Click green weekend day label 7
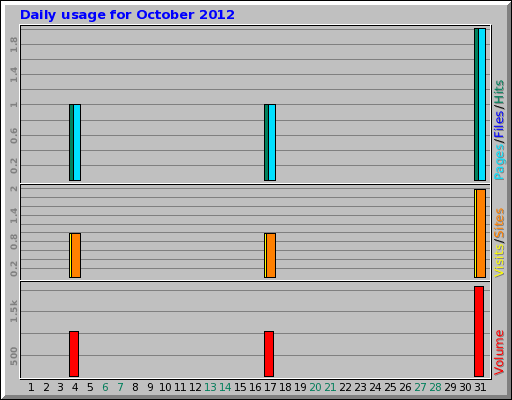This screenshot has width=512, height=400. tap(120, 387)
